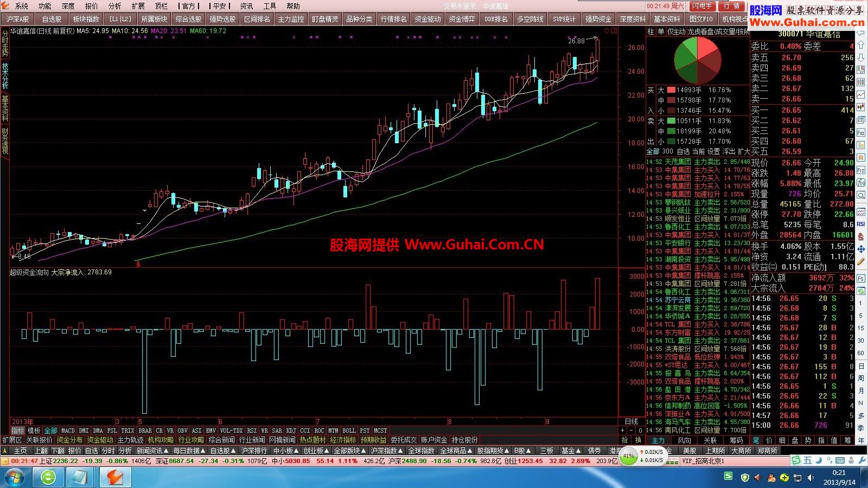Click the speaker volume tray icon
The image size is (868, 488).
point(810,478)
